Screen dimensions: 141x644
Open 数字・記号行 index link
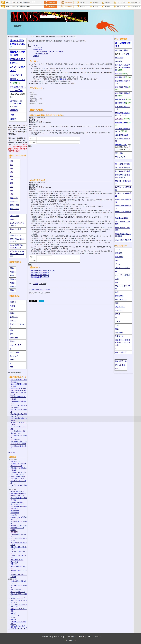(15, 209)
